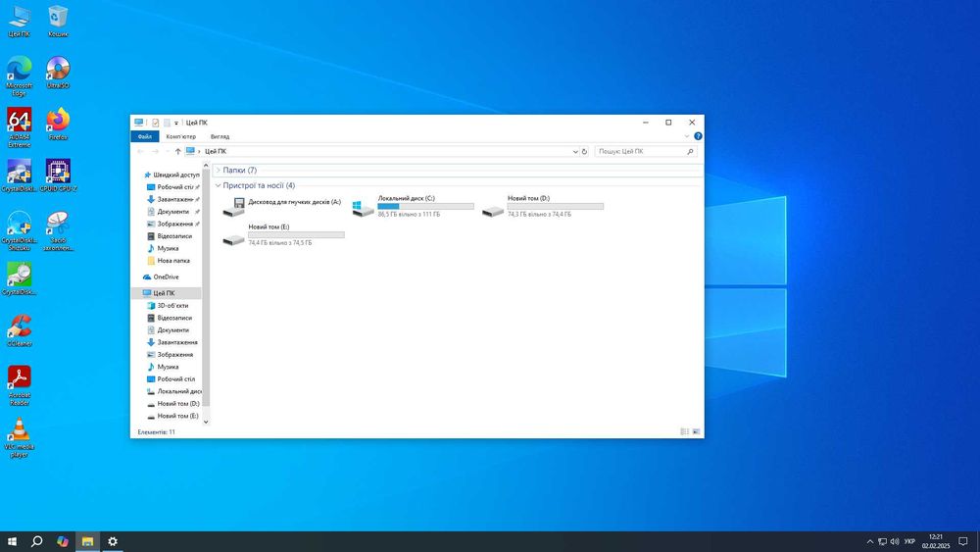Viewport: 980px width, 552px height.
Task: Go up one level with the up arrow
Action: click(178, 151)
